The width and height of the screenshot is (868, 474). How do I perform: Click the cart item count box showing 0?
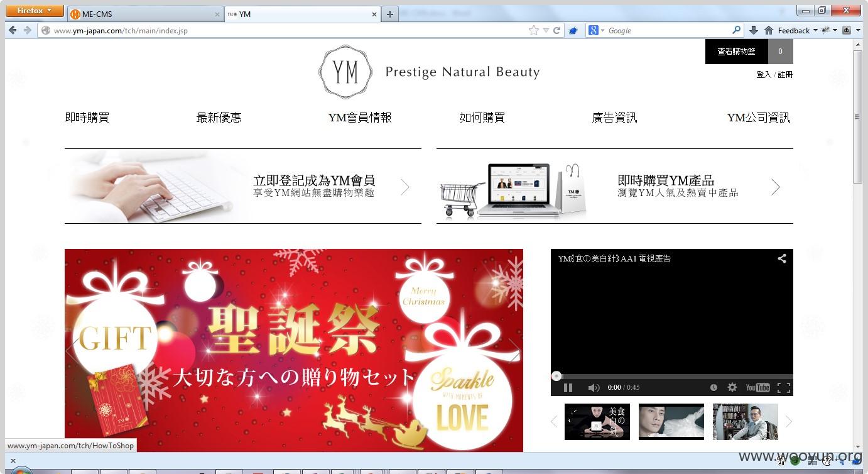click(781, 52)
